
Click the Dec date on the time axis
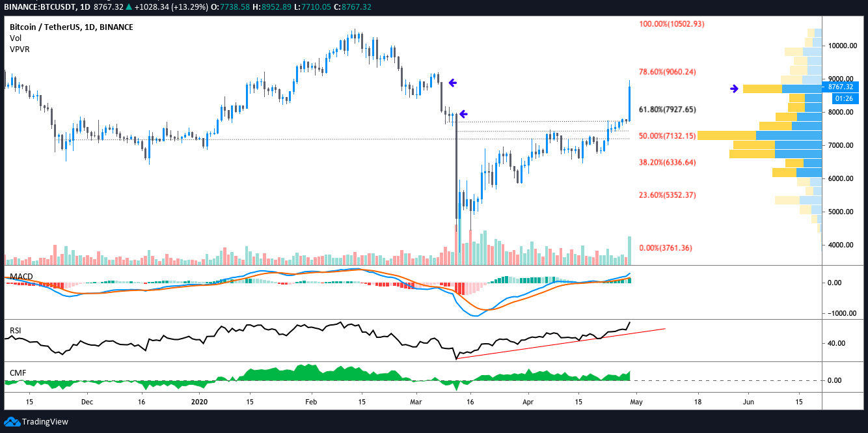88,402
